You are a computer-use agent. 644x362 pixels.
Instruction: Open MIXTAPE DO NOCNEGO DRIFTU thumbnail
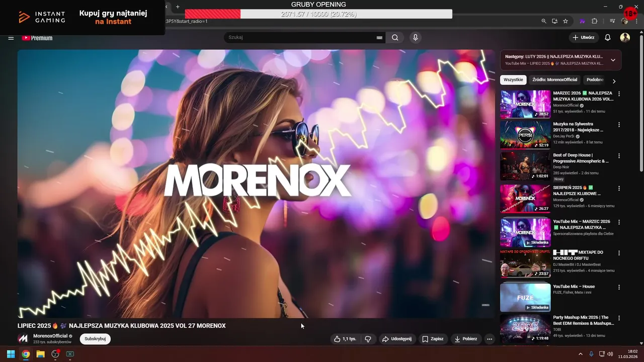[525, 263]
